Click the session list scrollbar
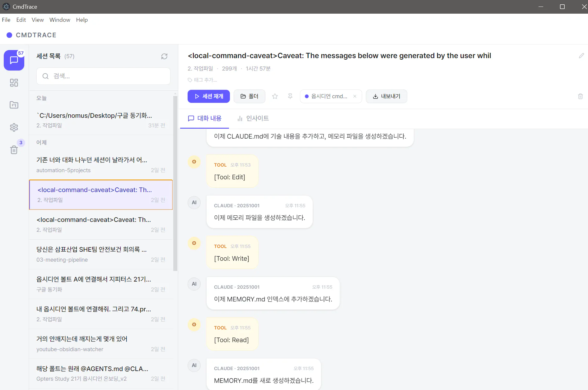 pyautogui.click(x=175, y=183)
